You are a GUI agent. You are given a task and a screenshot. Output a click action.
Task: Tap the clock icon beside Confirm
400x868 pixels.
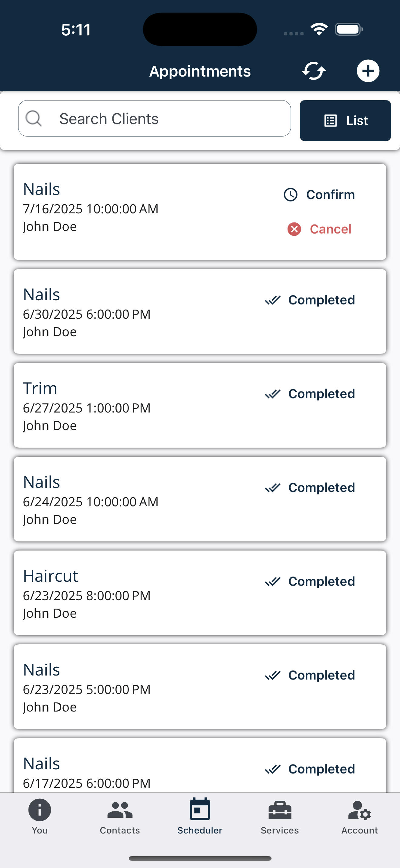point(290,194)
